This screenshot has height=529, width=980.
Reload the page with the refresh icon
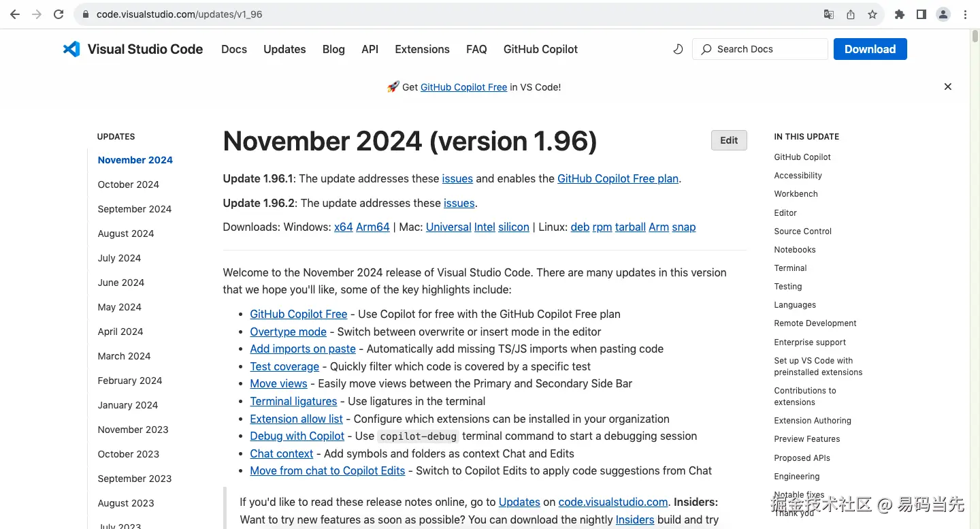point(59,14)
